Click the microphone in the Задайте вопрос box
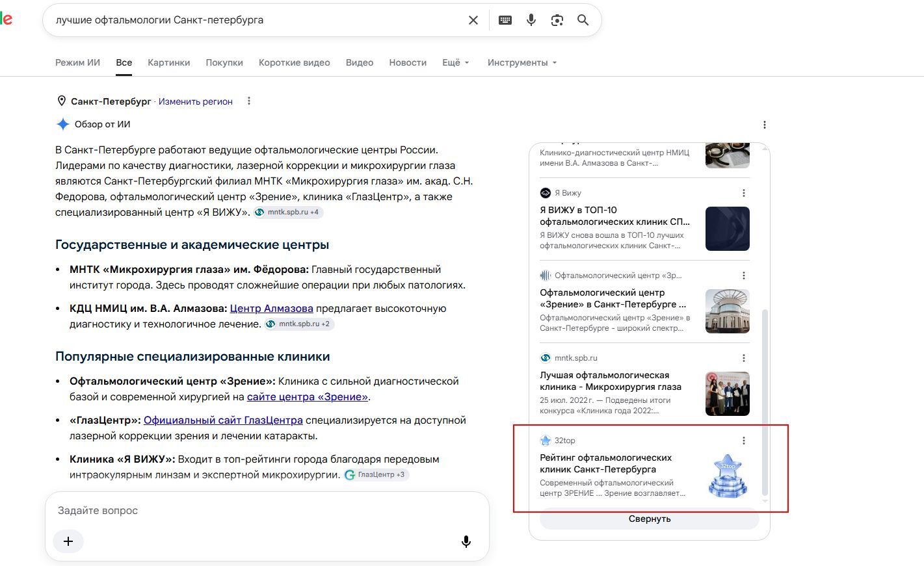The image size is (924, 566). coord(466,541)
